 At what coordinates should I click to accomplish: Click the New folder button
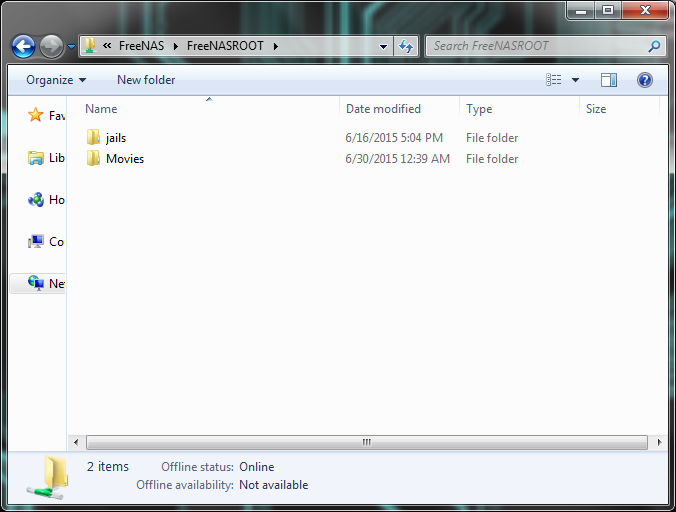146,80
